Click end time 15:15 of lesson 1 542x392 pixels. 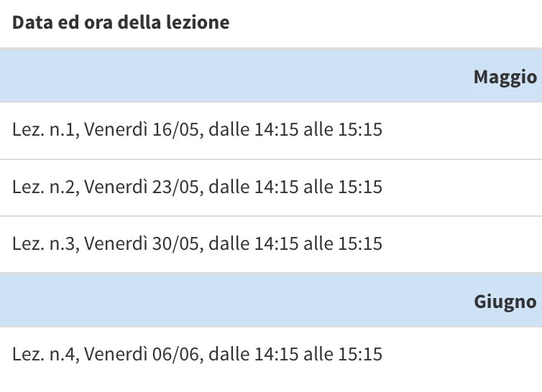(x=359, y=130)
